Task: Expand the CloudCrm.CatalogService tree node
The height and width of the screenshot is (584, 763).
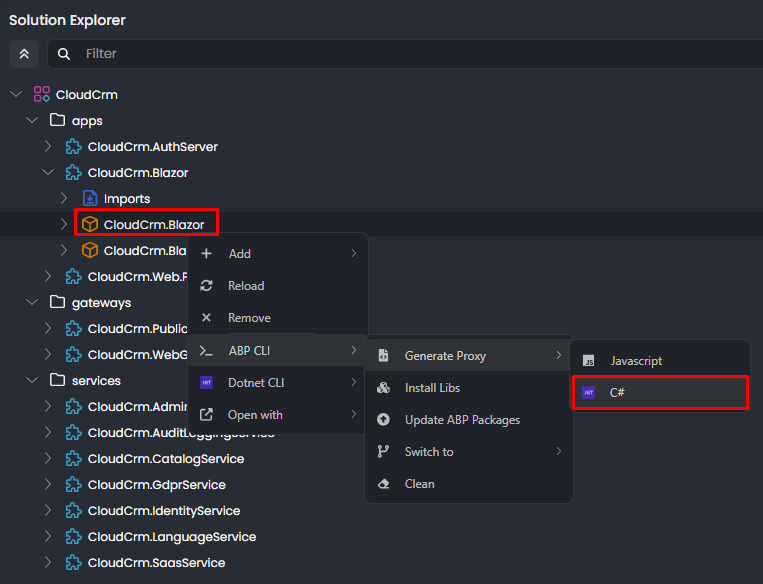Action: click(47, 458)
